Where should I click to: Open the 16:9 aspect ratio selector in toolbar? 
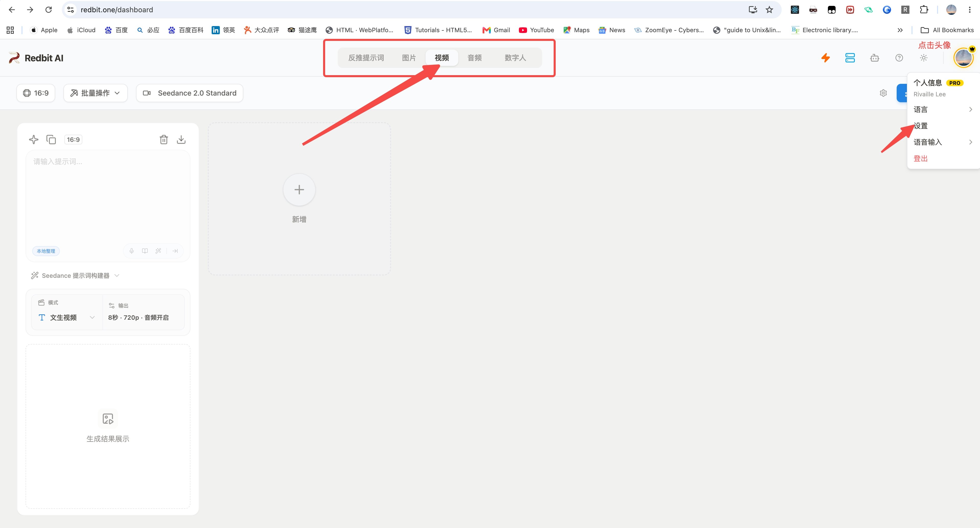tap(36, 93)
